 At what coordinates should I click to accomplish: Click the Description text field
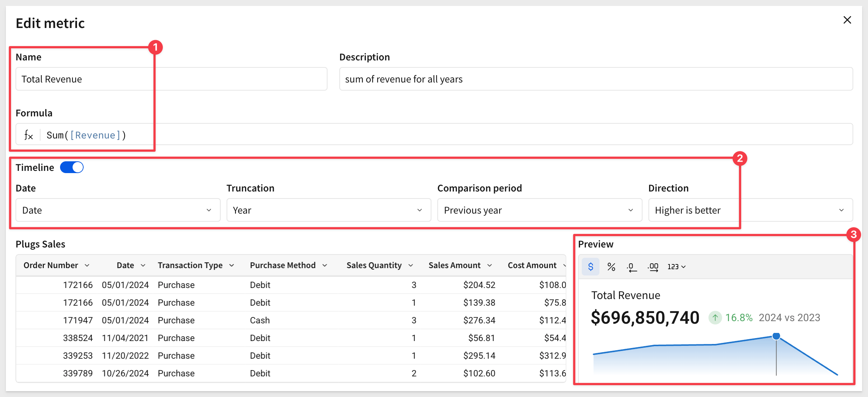(595, 79)
